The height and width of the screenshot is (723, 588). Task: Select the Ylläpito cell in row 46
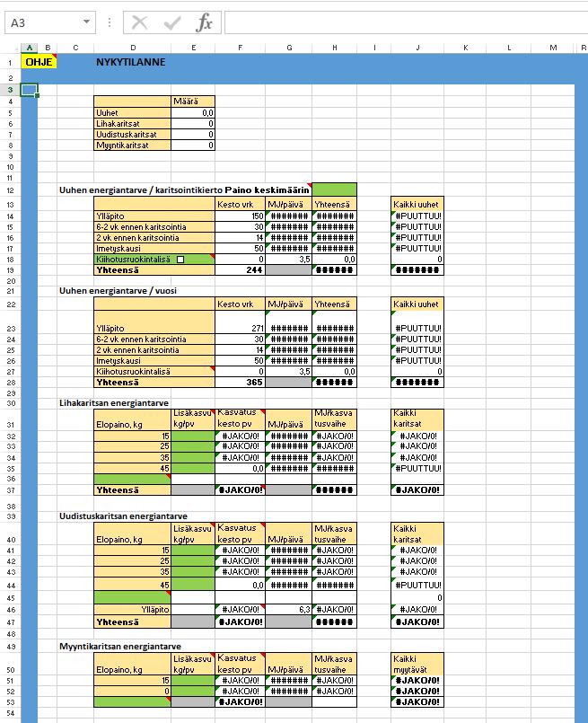132,610
